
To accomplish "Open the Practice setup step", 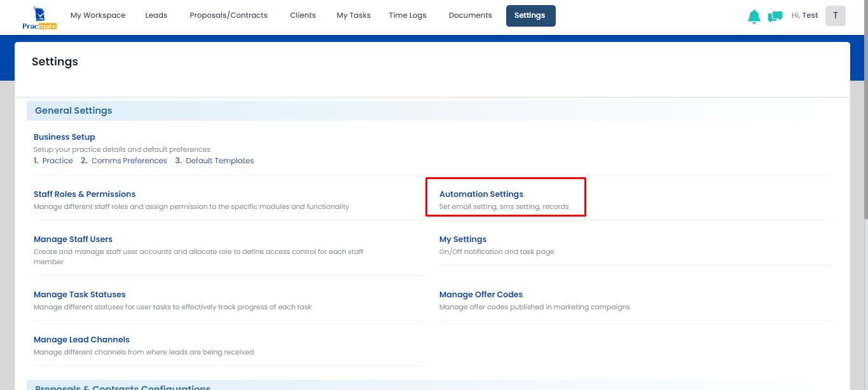I will pyautogui.click(x=57, y=161).
